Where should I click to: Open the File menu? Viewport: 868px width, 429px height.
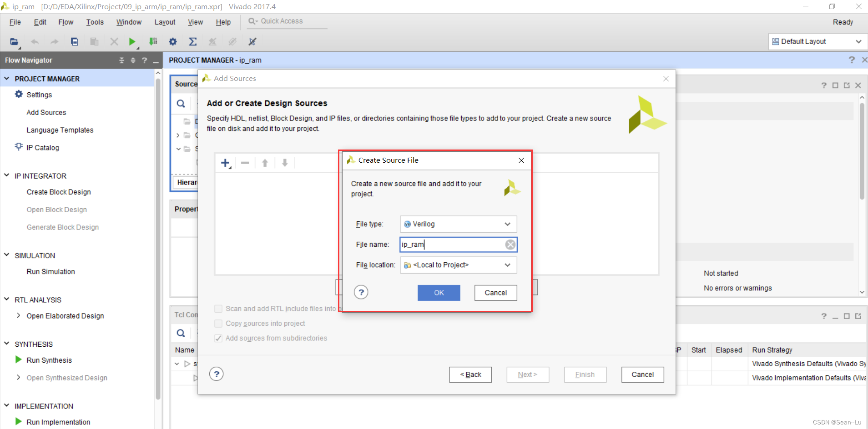point(15,22)
